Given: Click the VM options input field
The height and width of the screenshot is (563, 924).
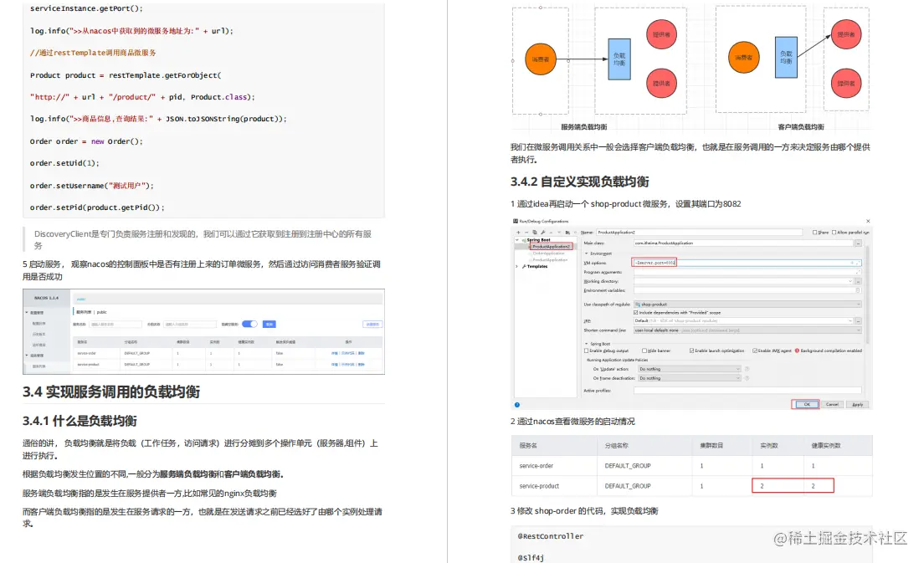Looking at the screenshot, I should [x=746, y=263].
